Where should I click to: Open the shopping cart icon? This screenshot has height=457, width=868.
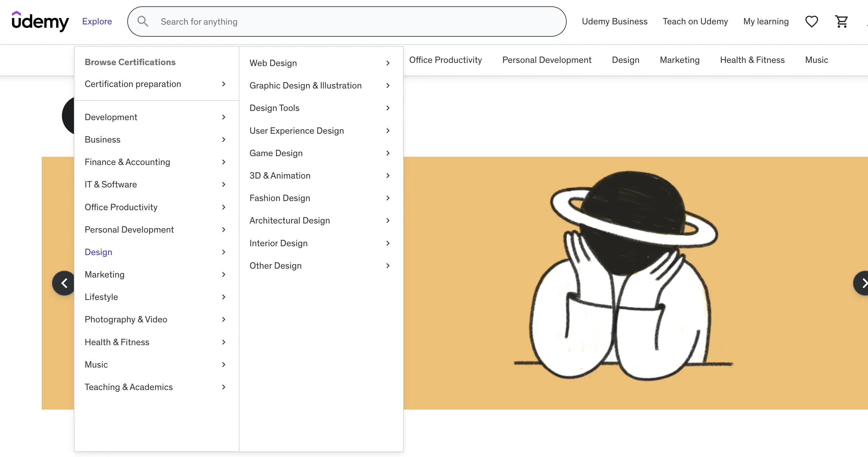pyautogui.click(x=841, y=21)
